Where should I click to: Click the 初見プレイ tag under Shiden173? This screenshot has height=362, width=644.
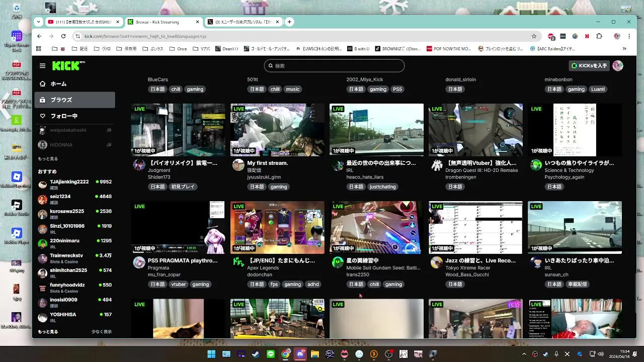pyautogui.click(x=182, y=187)
